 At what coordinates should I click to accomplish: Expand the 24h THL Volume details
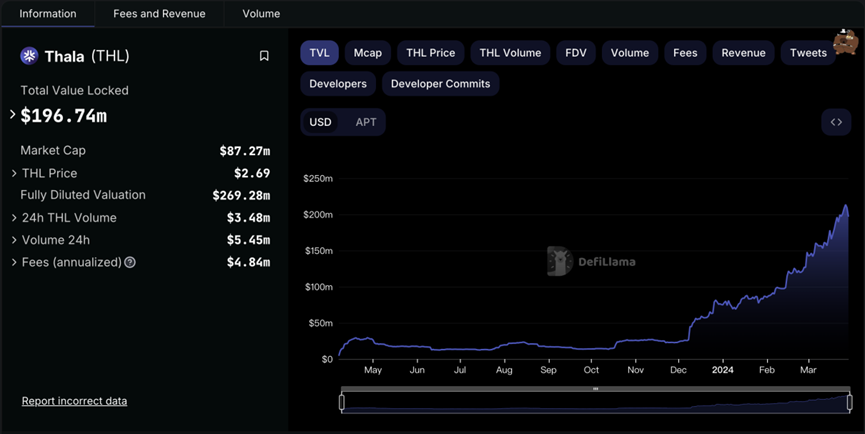point(14,218)
